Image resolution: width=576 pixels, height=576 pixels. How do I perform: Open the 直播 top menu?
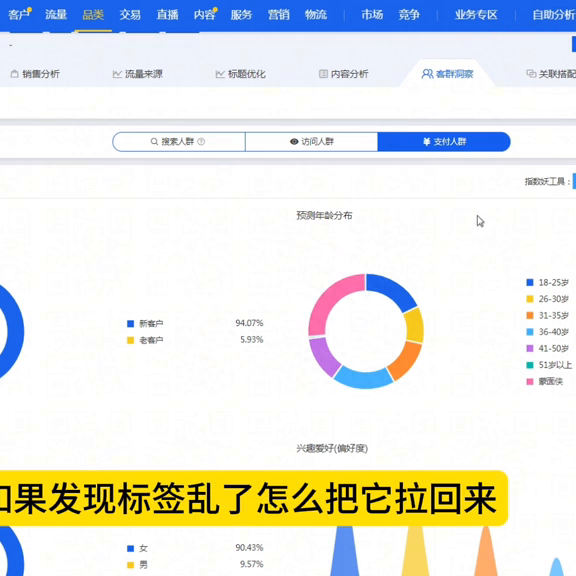click(168, 15)
